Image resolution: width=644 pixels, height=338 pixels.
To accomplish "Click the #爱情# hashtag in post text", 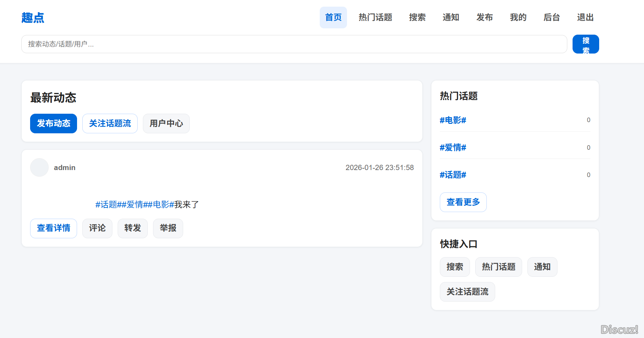I will coord(135,205).
